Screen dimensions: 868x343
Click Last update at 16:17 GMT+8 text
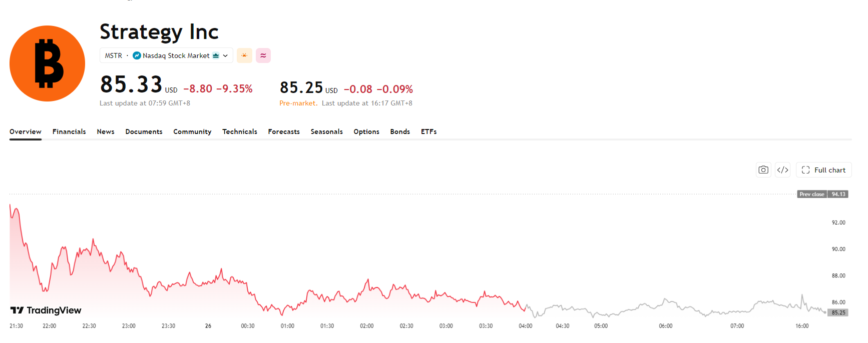(367, 103)
